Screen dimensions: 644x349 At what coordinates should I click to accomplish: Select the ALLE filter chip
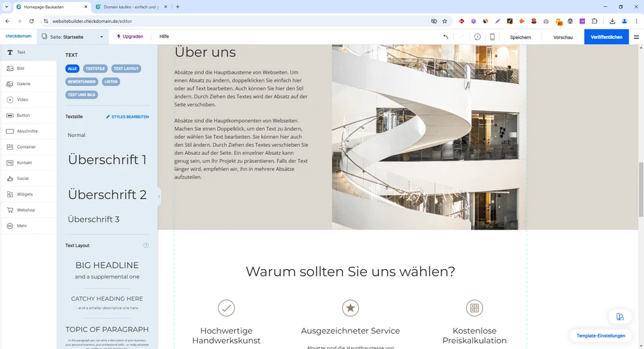pyautogui.click(x=72, y=68)
